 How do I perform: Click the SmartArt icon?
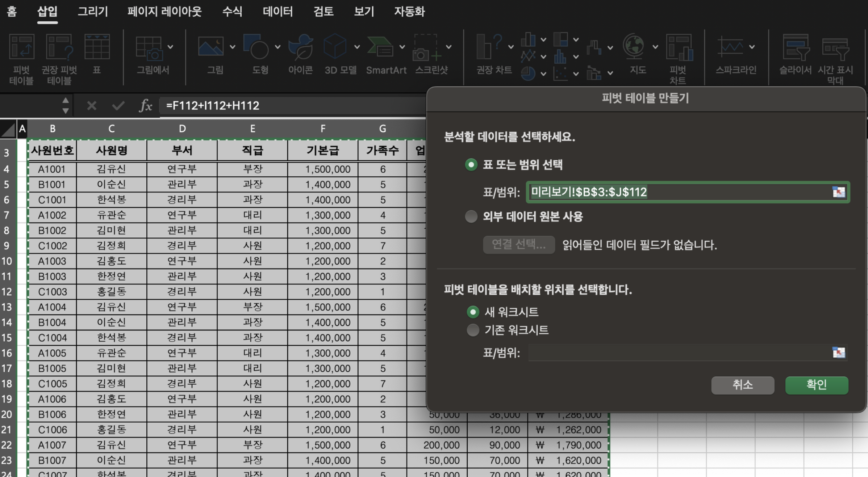pos(380,47)
